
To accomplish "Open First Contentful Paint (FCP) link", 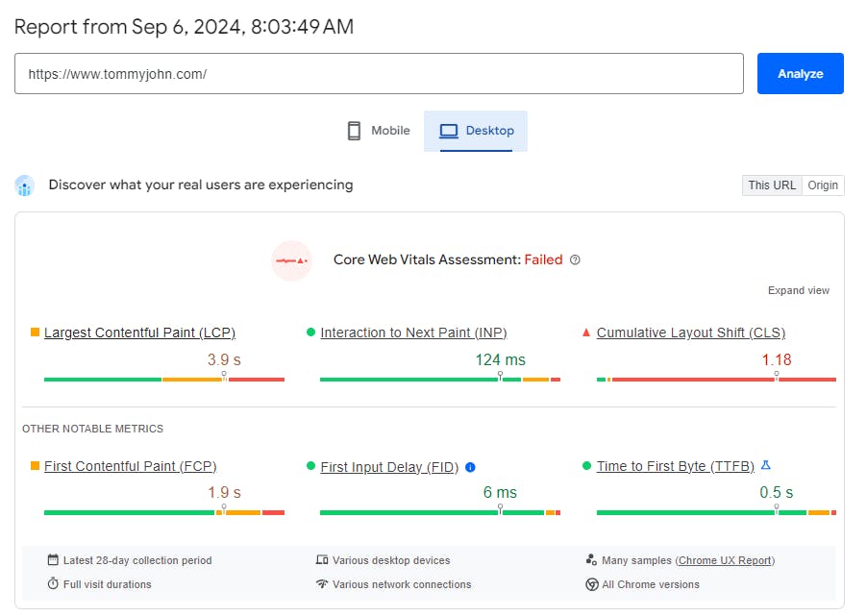I will (131, 466).
